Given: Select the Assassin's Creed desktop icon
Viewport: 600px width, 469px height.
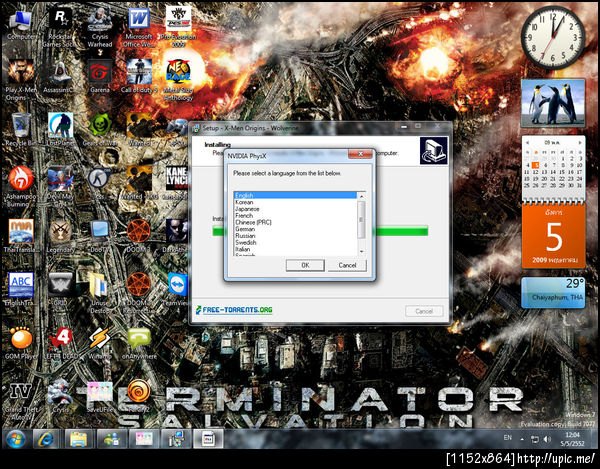Looking at the screenshot, I should point(60,77).
